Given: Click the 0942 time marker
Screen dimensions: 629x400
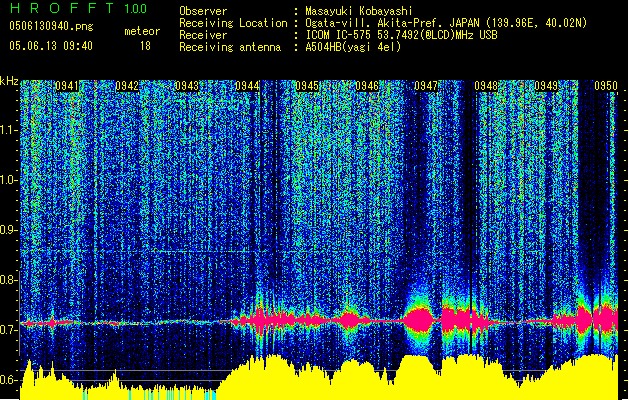Looking at the screenshot, I should pos(127,86).
